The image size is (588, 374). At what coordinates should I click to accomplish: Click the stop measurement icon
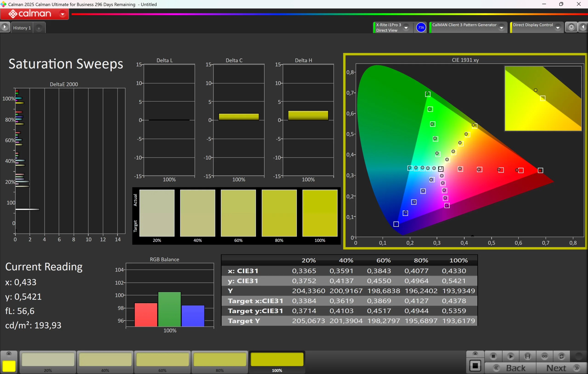pyautogui.click(x=493, y=356)
